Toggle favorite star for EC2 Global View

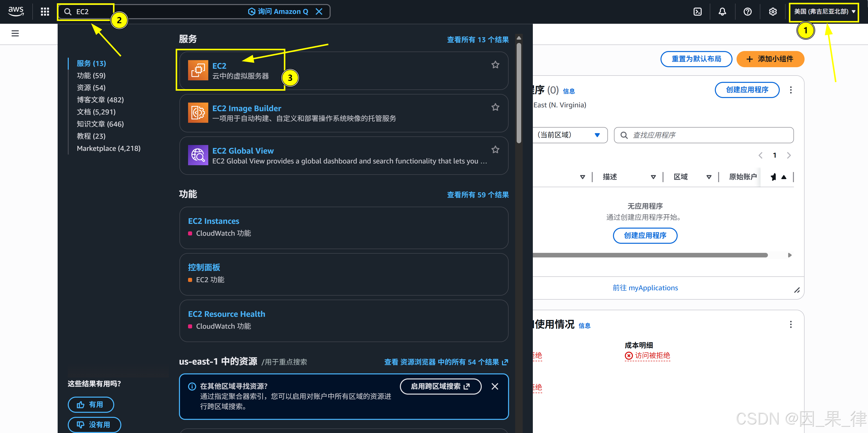pos(495,150)
